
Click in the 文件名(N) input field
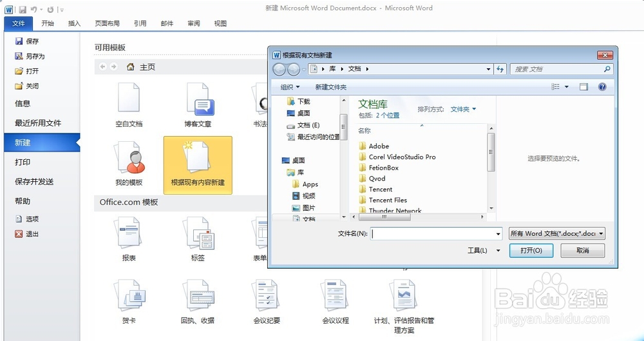[432, 233]
